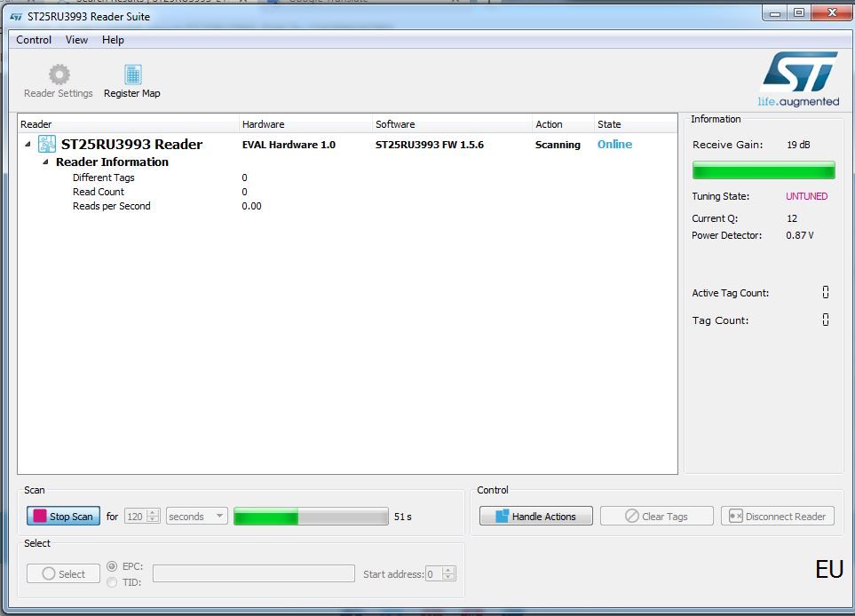Viewport: 855px width, 616px height.
Task: Click the Power Detector 0.87 V value
Action: pyautogui.click(x=799, y=235)
